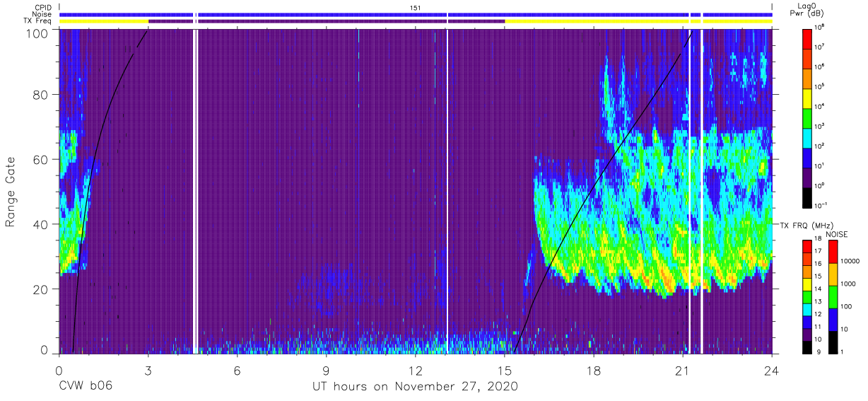Click the '1000' label on the NOISE colorbar

847,284
